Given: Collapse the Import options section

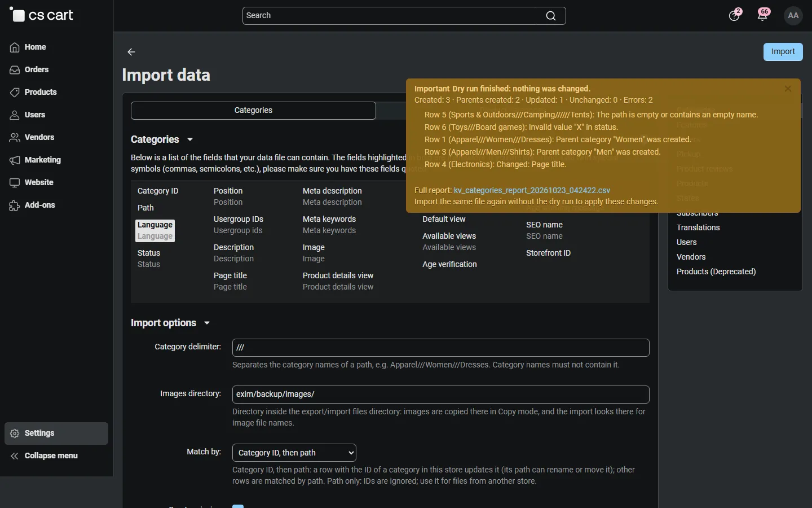Looking at the screenshot, I should 207,323.
